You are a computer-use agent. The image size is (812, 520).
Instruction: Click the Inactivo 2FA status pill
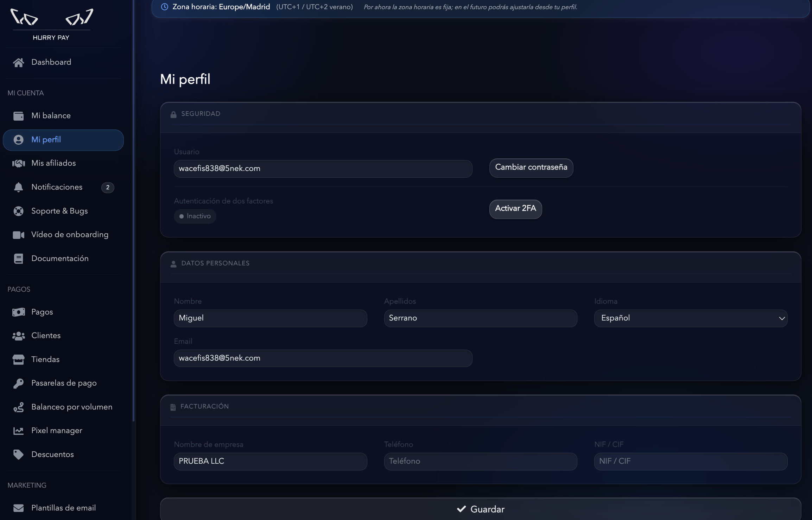[195, 216]
